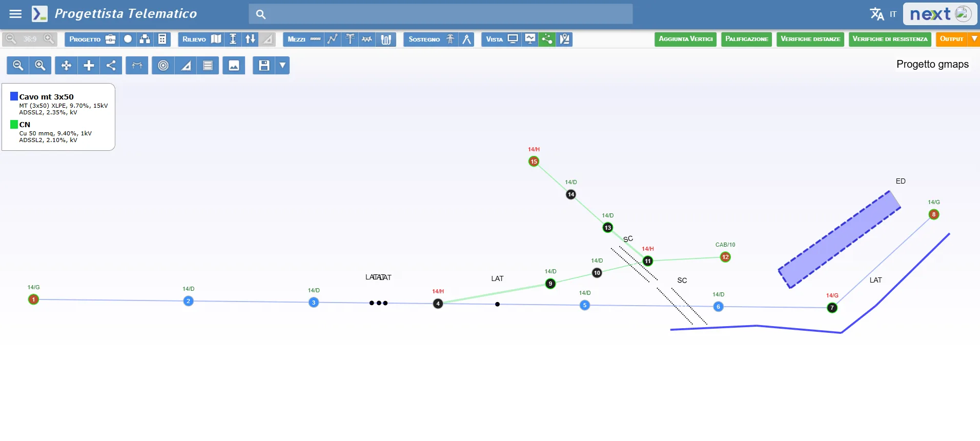Click the next logo in the header
980x441 pixels.
pos(940,14)
